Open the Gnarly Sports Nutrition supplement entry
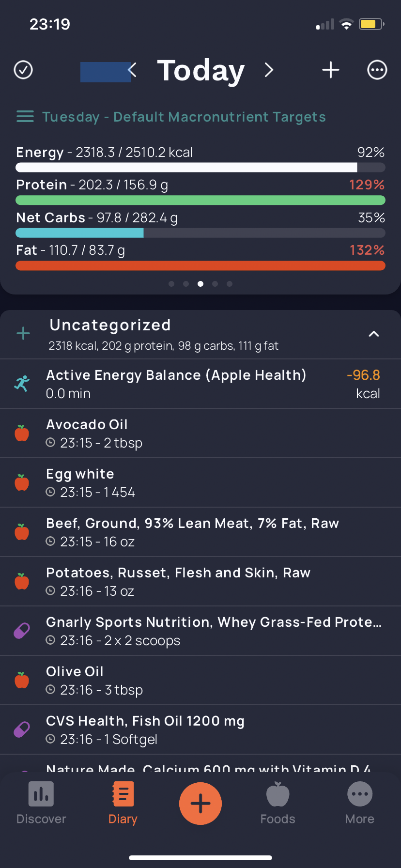Image resolution: width=401 pixels, height=868 pixels. click(200, 631)
